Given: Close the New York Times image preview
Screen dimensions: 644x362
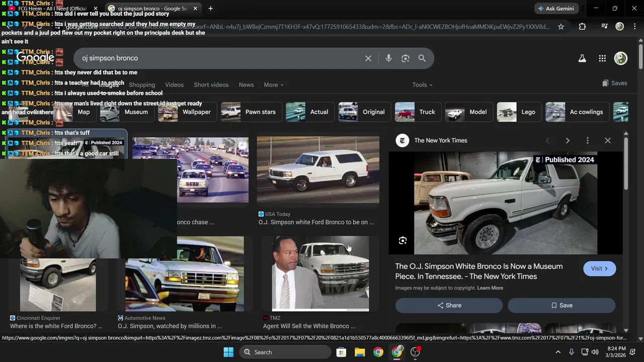Looking at the screenshot, I should click(608, 141).
